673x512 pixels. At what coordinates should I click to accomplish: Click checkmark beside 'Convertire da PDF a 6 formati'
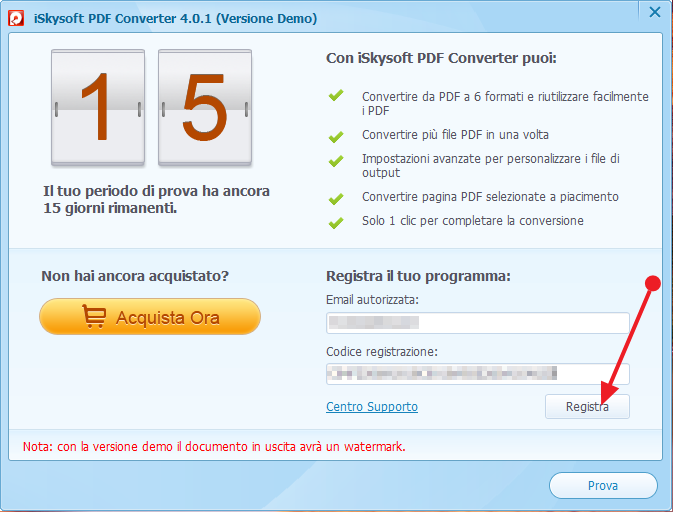(336, 95)
